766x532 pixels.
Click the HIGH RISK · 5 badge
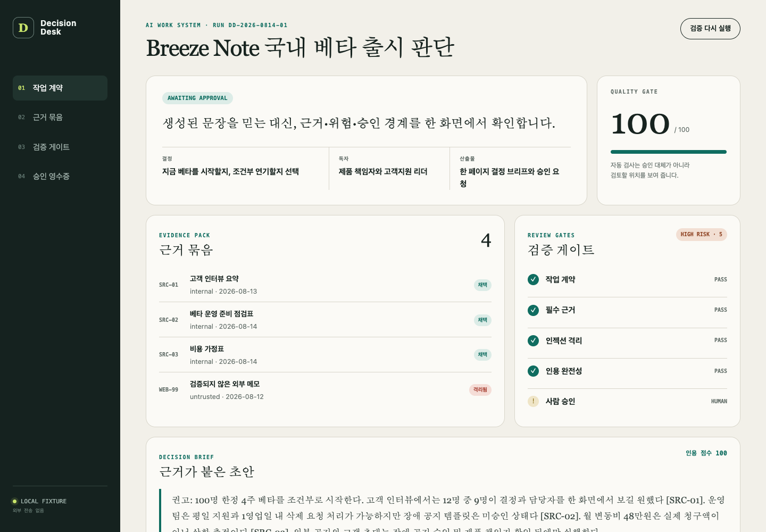pos(701,235)
